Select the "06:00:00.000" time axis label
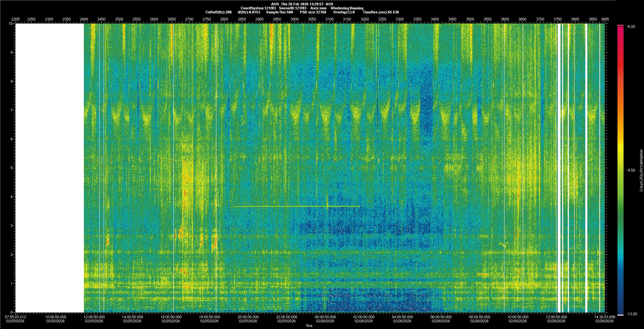The height and width of the screenshot is (329, 644). 441,317
